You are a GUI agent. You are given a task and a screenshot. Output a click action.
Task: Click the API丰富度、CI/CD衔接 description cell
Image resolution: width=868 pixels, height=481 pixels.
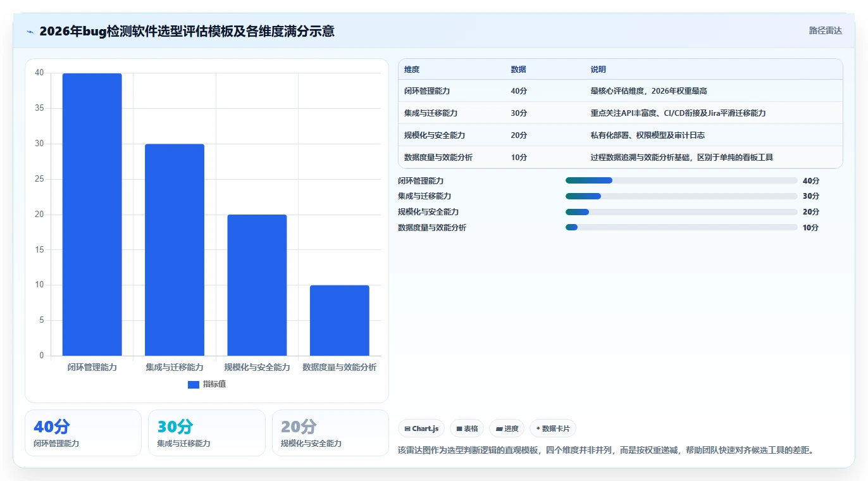[678, 113]
